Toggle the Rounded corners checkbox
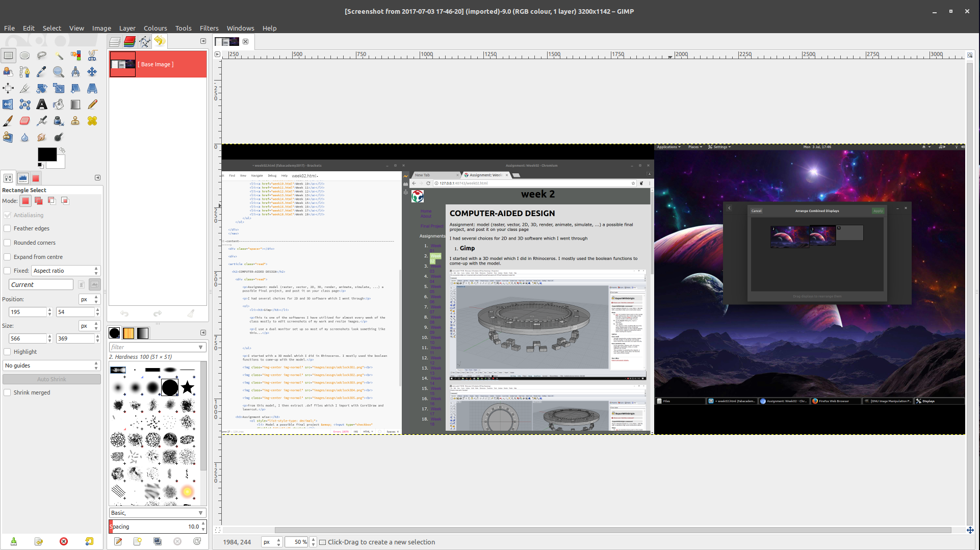 [x=7, y=243]
